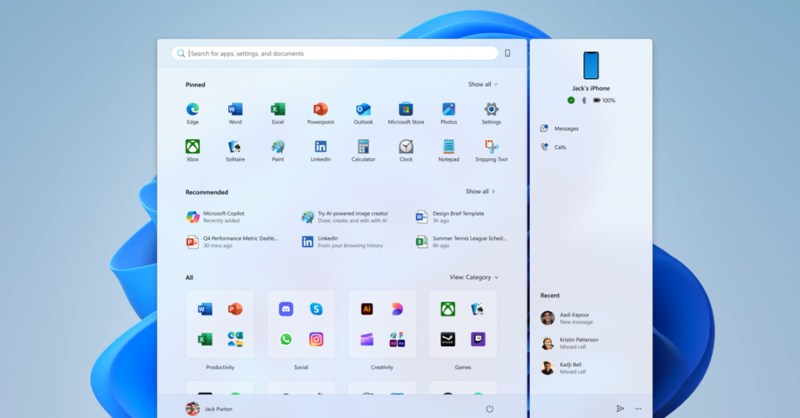Open the recommended Microsoft Copilot item
This screenshot has width=800, height=418.
(216, 217)
